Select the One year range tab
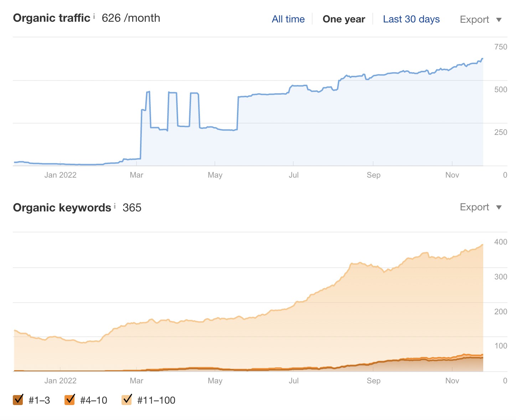This screenshot has width=516, height=420. tap(344, 19)
